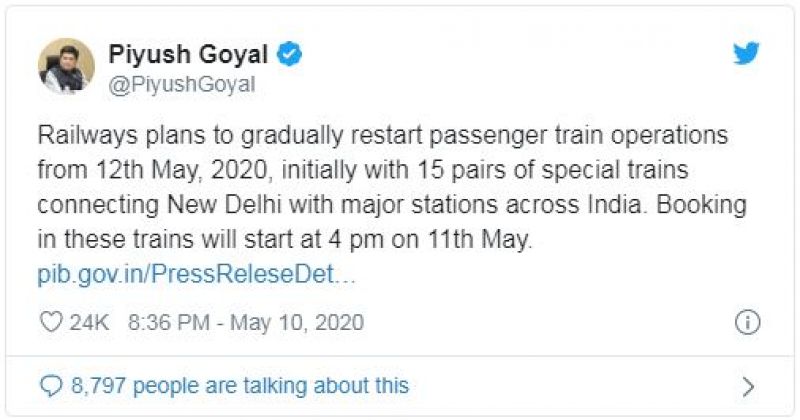Viewport: 800px width, 420px height.
Task: Open the Piyush Goyal display name
Action: pos(190,56)
